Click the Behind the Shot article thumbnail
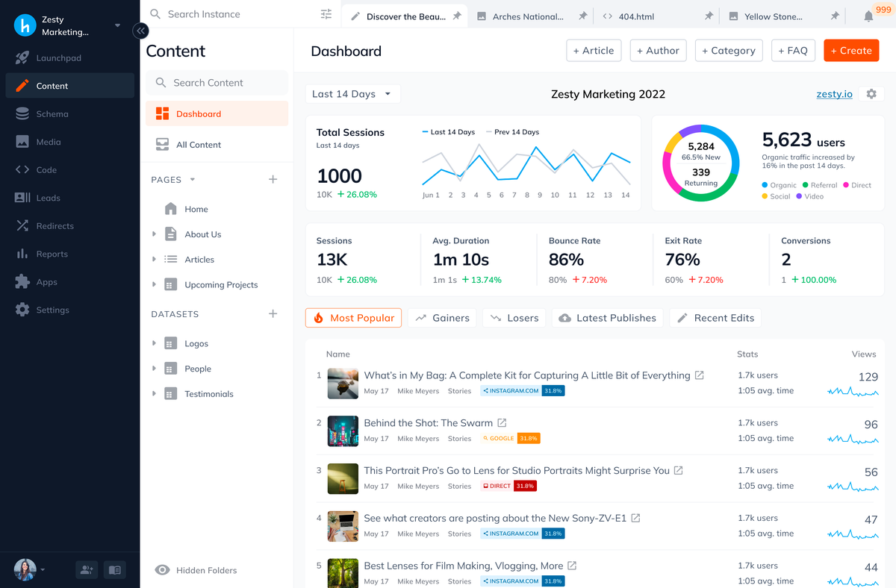This screenshot has height=588, width=896. pos(343,431)
